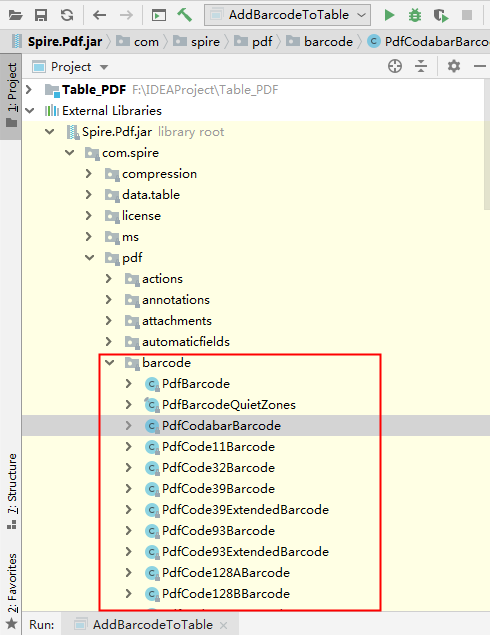
Task: Click the Save All toolbar icon
Action: (x=41, y=15)
